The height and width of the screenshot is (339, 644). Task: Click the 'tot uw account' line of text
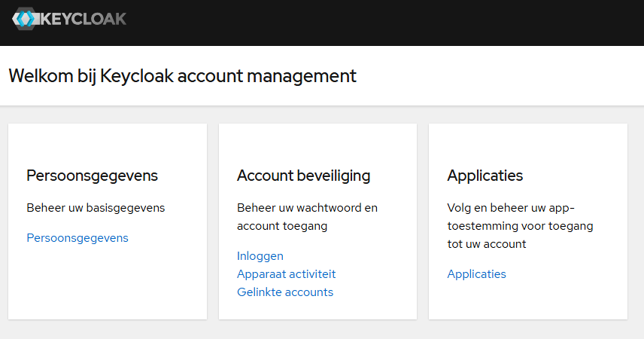(x=487, y=244)
